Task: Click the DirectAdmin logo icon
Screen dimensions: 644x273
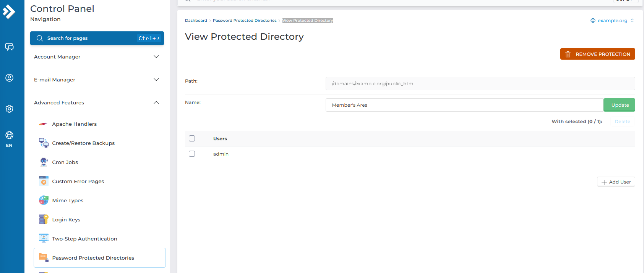Action: [9, 12]
